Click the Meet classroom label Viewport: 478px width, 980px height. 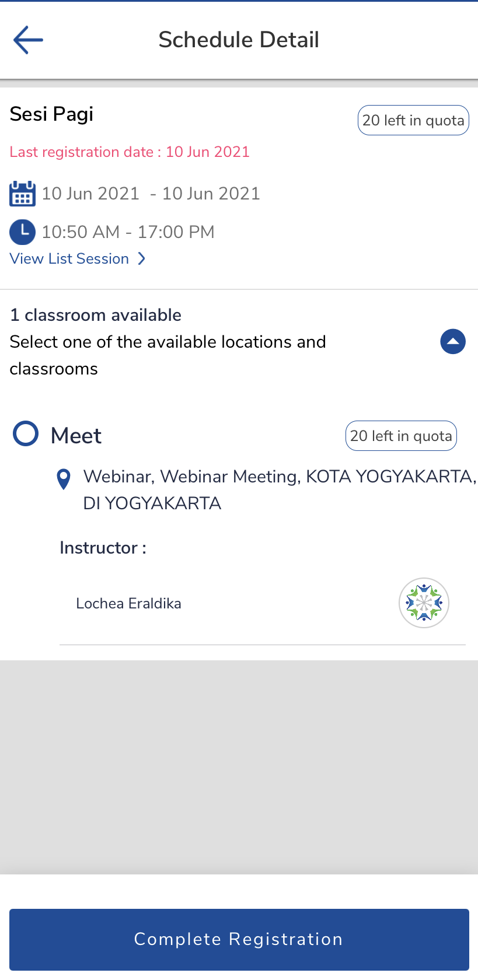click(76, 436)
